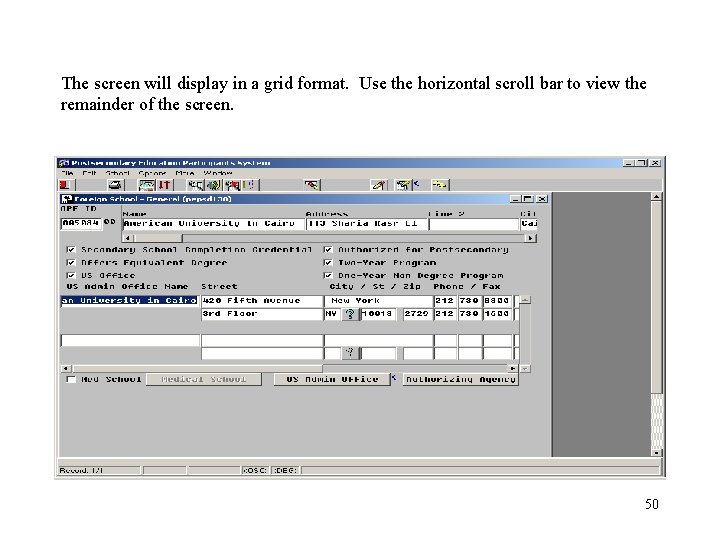Toggle Offers Equivalent Degree checkbox
Image resolution: width=720 pixels, height=540 pixels.
71,263
